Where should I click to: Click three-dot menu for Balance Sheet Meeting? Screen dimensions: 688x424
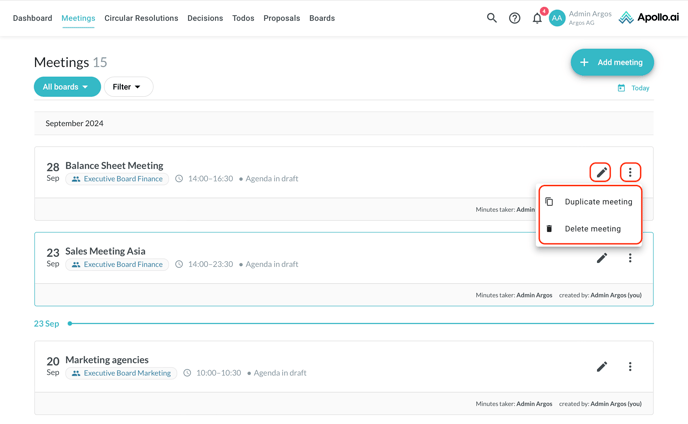[630, 172]
